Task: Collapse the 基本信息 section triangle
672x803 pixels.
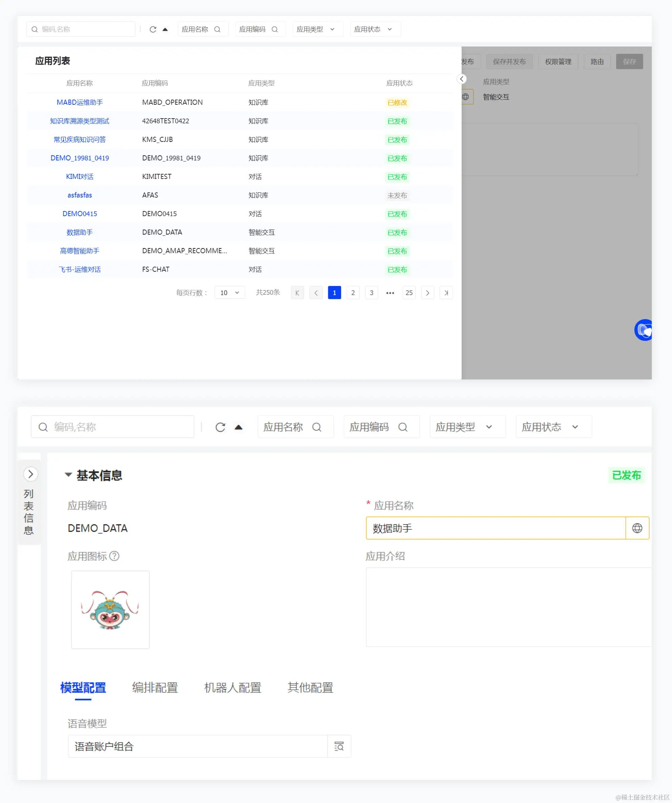Action: pos(68,475)
